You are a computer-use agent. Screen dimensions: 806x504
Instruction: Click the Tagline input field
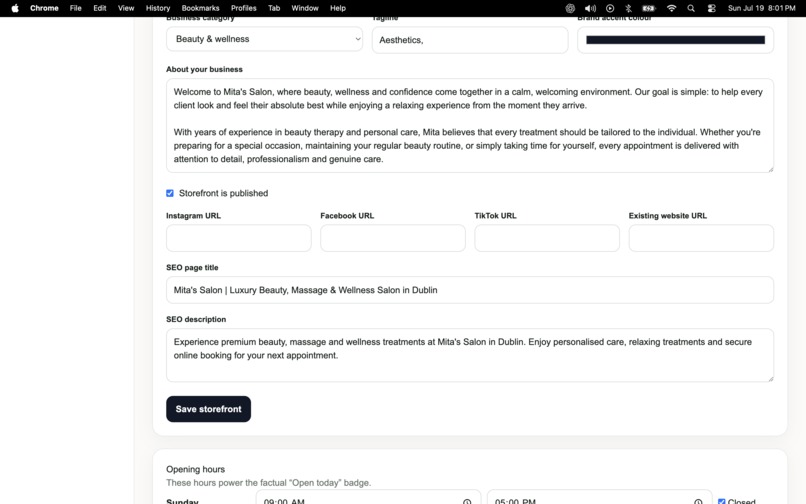[470, 40]
